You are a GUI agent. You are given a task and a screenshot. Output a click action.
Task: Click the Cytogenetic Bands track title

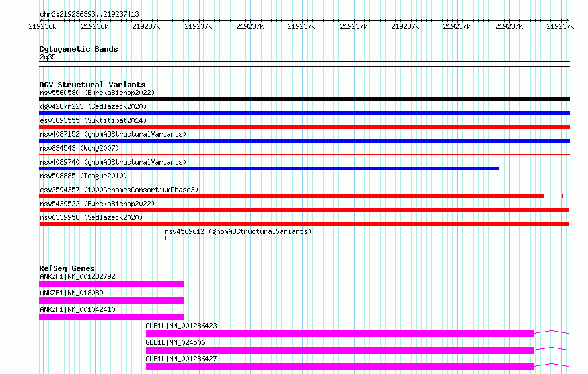tap(79, 49)
